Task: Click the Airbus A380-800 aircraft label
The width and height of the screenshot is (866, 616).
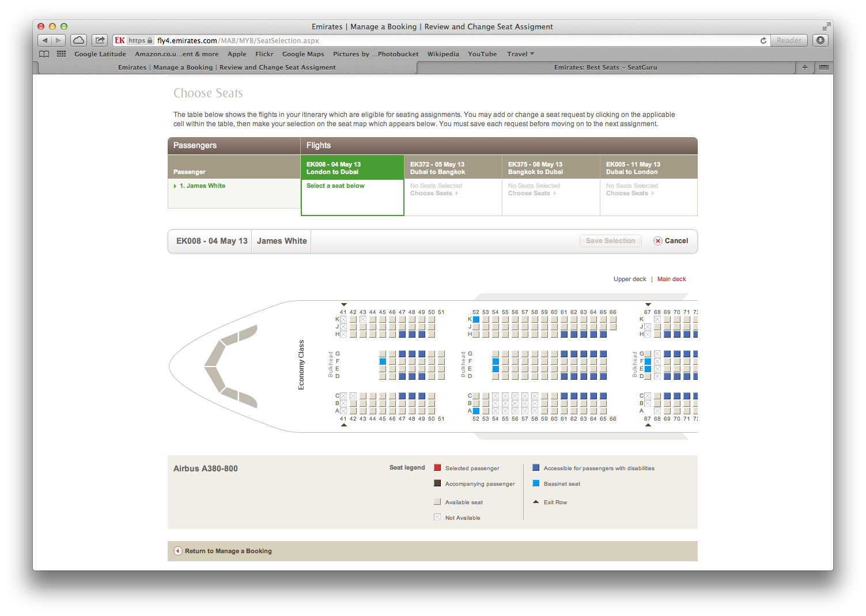Action: pos(206,468)
